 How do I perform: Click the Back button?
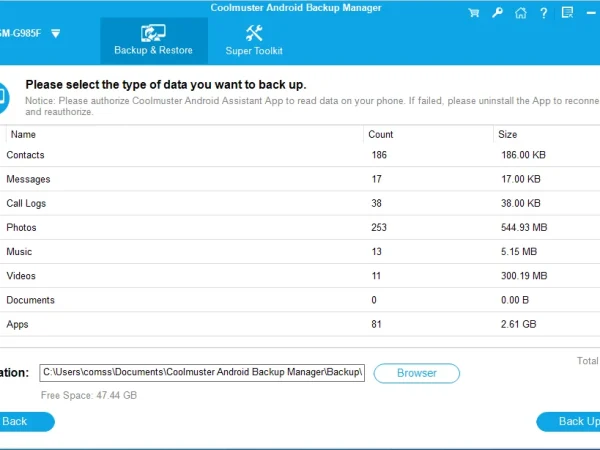coord(18,421)
